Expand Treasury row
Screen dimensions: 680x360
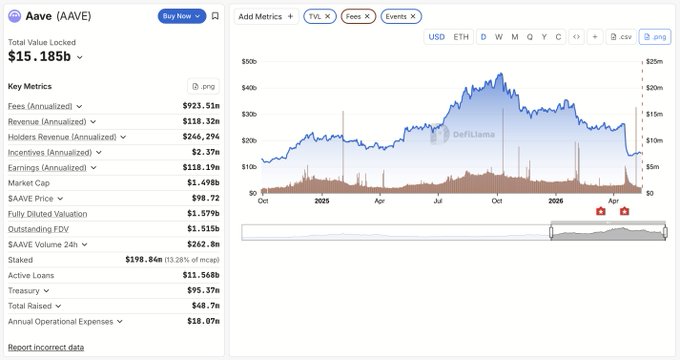46,291
